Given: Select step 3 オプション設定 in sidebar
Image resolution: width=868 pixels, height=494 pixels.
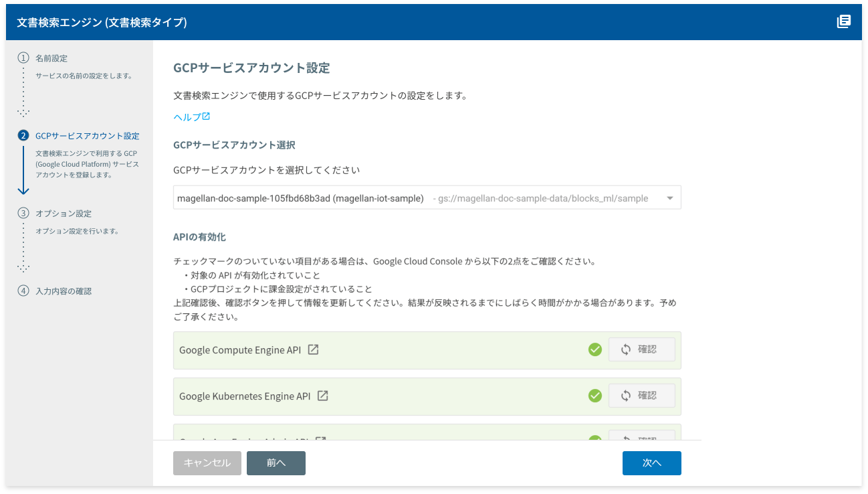Looking at the screenshot, I should pos(64,214).
